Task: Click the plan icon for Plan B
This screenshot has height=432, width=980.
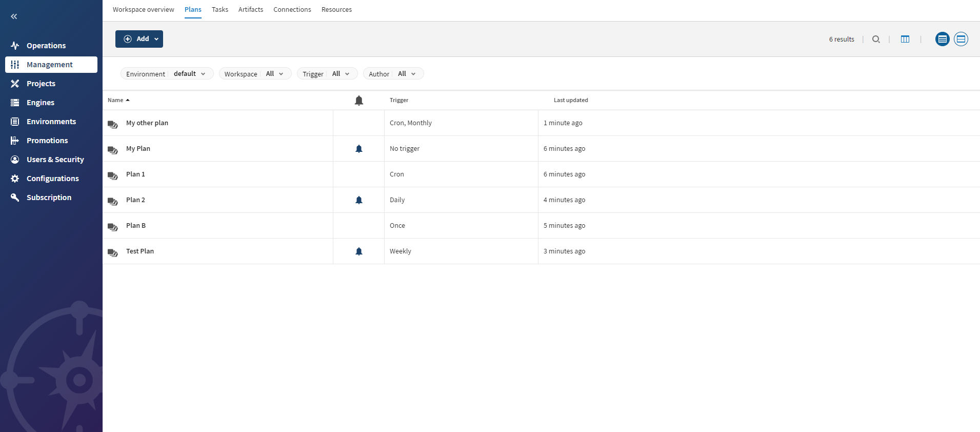Action: tap(113, 226)
